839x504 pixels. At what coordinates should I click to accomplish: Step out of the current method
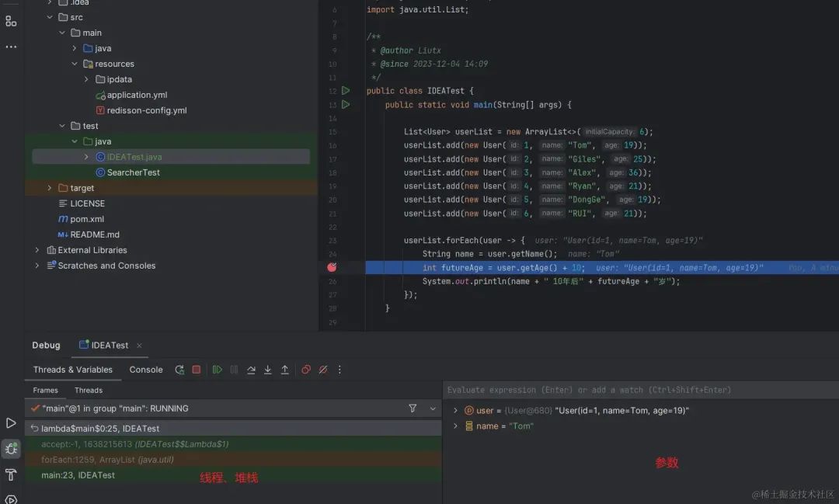[284, 370]
